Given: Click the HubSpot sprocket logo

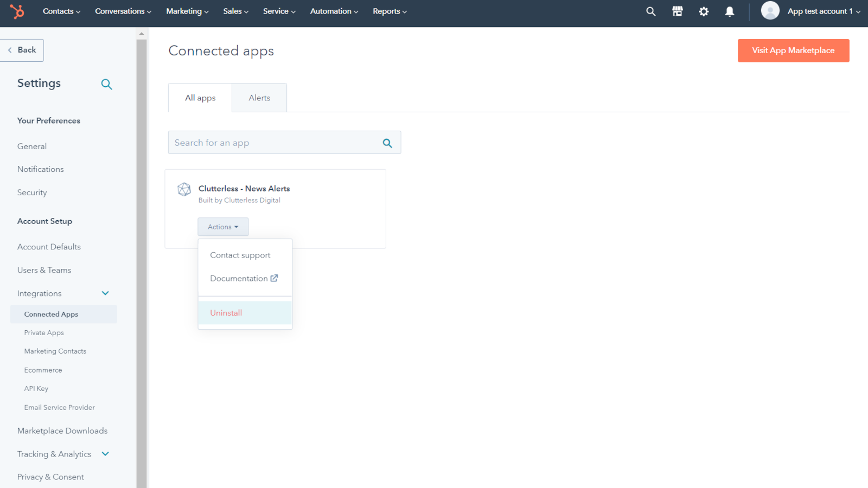Looking at the screenshot, I should pyautogui.click(x=17, y=11).
